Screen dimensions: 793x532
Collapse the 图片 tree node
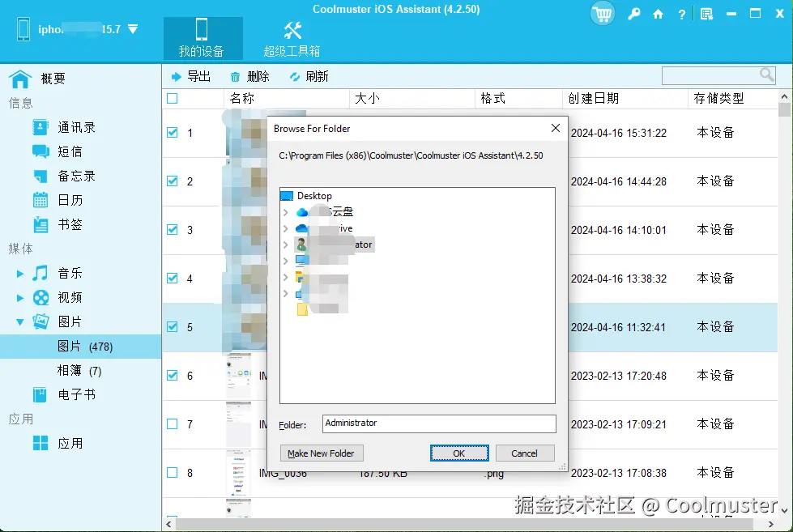tap(19, 321)
